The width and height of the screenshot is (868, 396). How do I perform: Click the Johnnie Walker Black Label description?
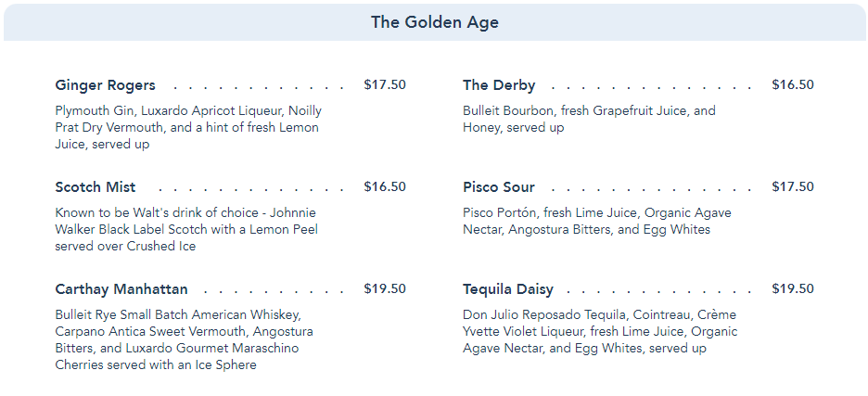[185, 229]
